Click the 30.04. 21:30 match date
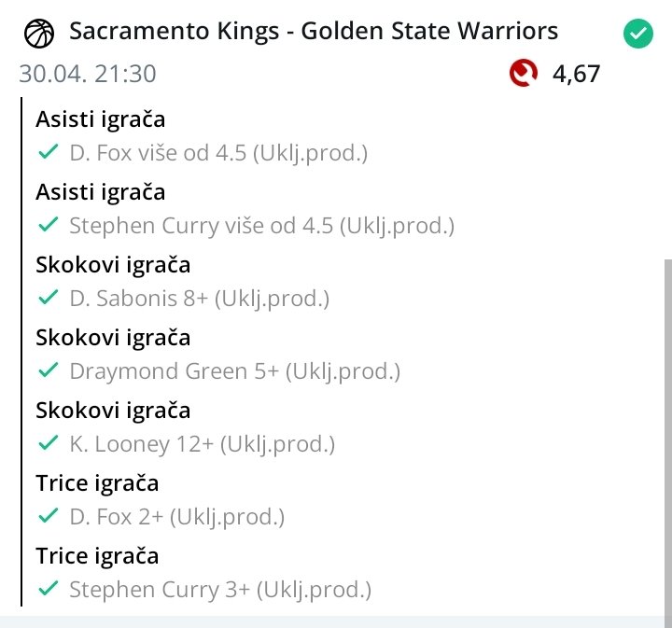 [88, 74]
